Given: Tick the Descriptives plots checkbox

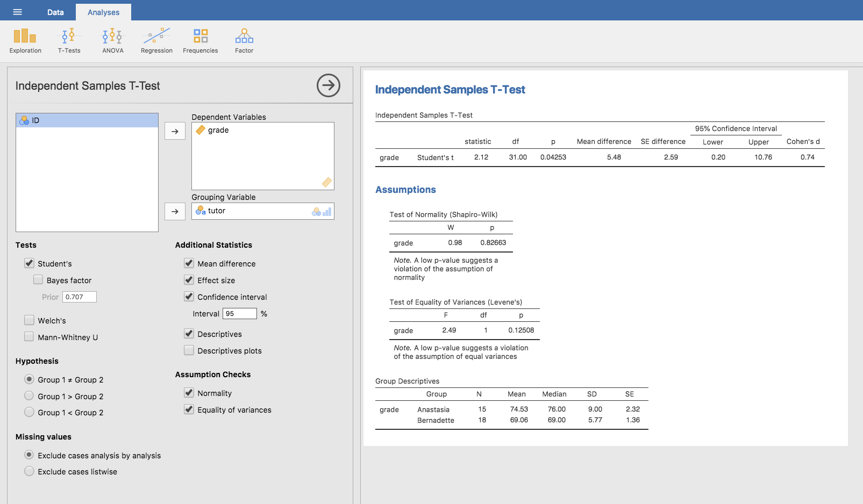Looking at the screenshot, I should point(189,350).
